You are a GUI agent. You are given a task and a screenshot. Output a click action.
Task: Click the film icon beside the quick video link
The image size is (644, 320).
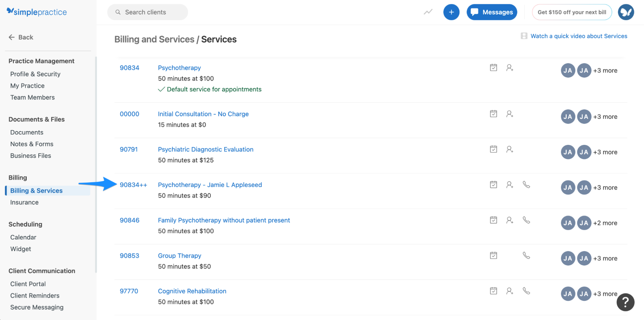[x=524, y=36]
